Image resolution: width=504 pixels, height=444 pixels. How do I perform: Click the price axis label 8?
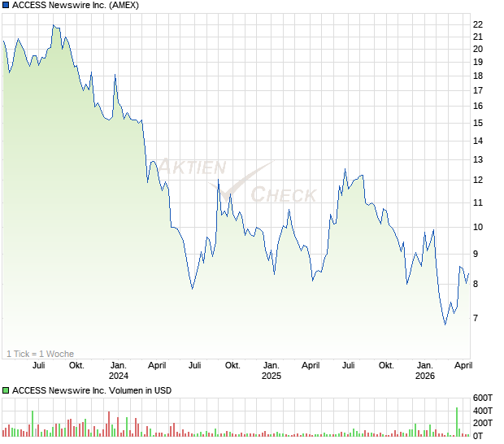(476, 284)
